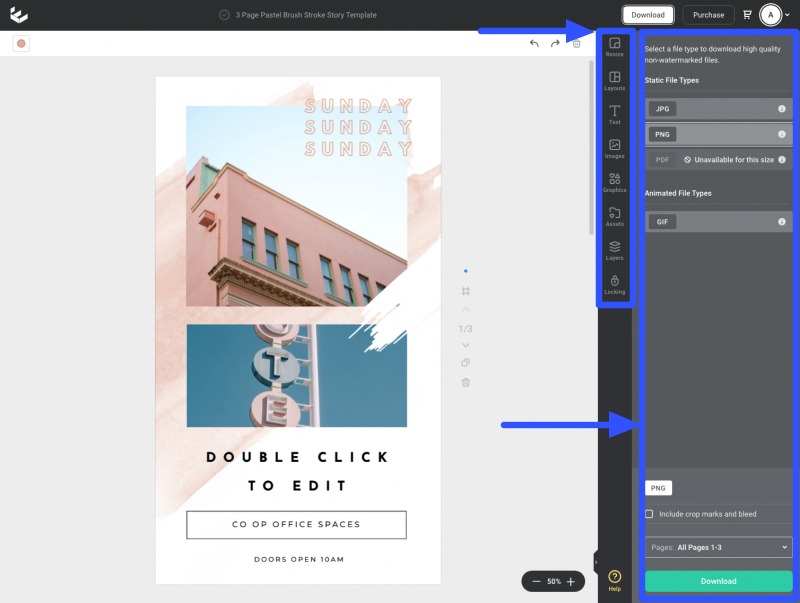
Task: Click the shopping cart icon
Action: coord(747,15)
